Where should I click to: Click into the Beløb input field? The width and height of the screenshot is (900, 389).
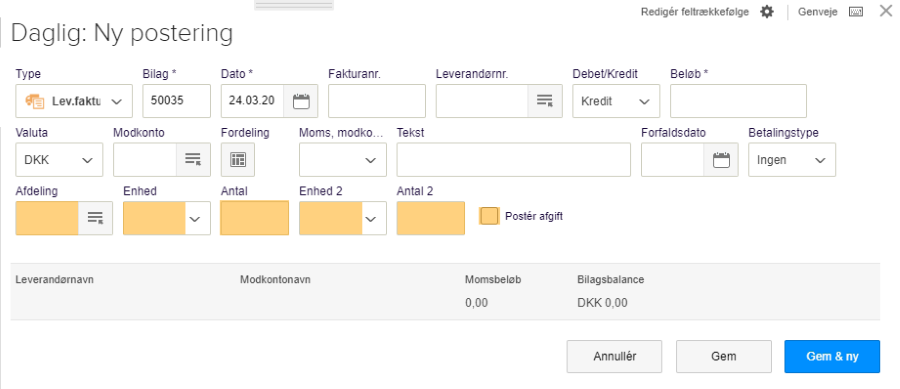pyautogui.click(x=738, y=101)
